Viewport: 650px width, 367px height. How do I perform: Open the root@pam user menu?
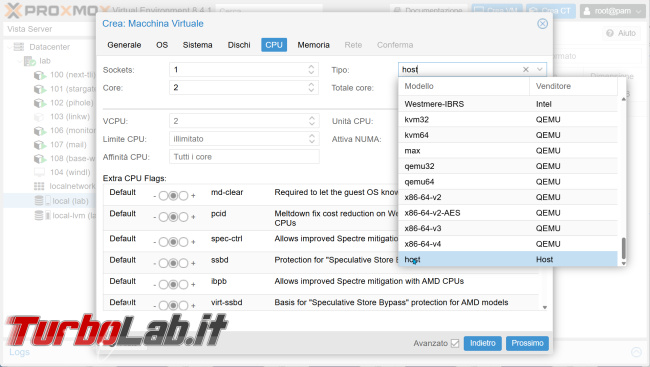(x=612, y=11)
